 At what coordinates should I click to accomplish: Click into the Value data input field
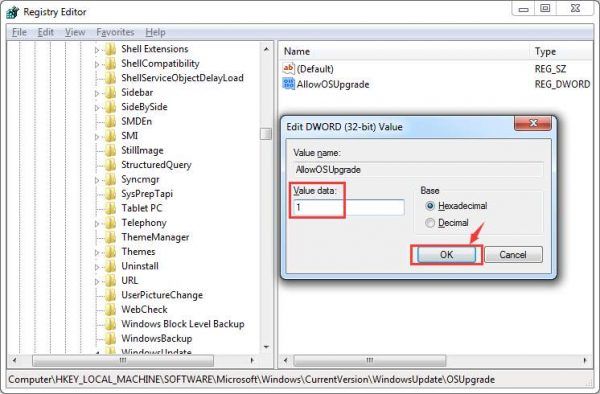349,207
